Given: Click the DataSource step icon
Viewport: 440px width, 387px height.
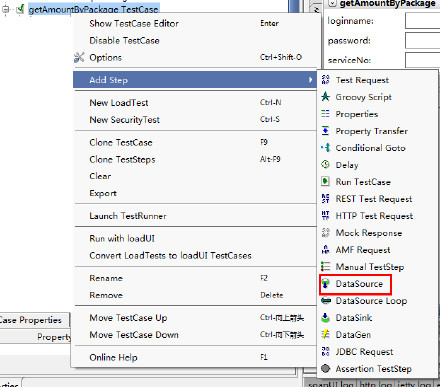Looking at the screenshot, I should (x=325, y=284).
